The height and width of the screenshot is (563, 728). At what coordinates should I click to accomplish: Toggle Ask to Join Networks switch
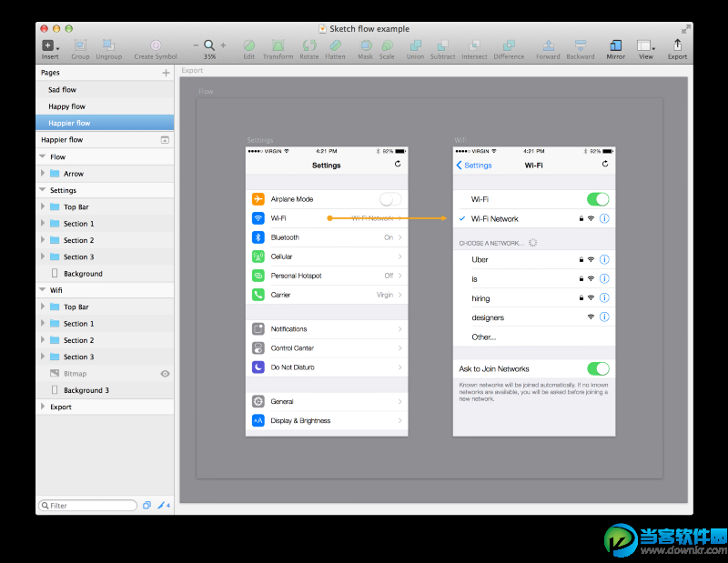[x=598, y=369]
